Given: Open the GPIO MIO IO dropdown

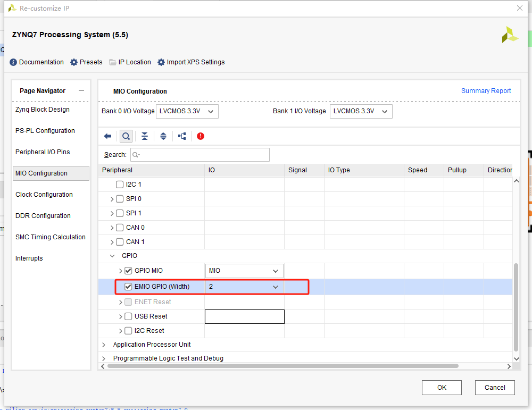Looking at the screenshot, I should [244, 271].
